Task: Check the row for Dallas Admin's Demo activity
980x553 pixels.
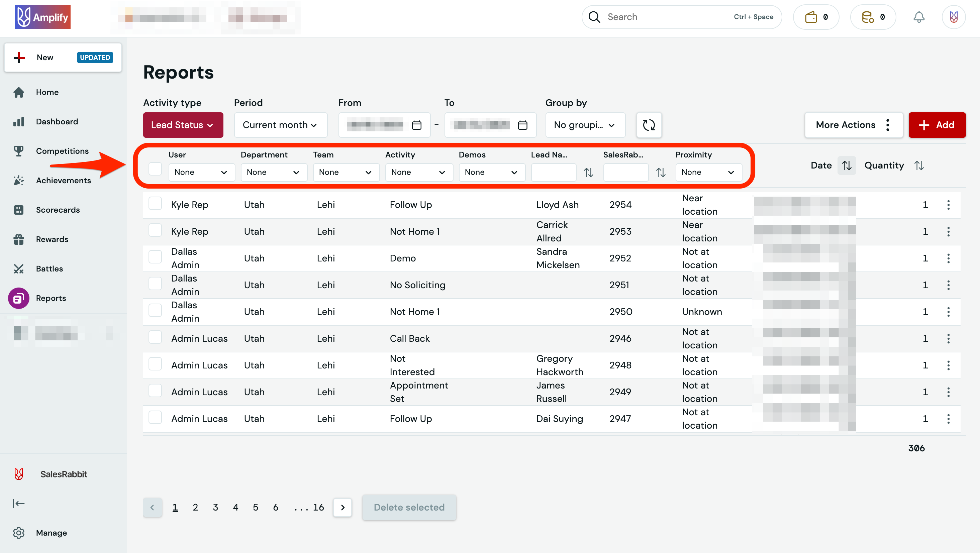Action: pyautogui.click(x=155, y=257)
